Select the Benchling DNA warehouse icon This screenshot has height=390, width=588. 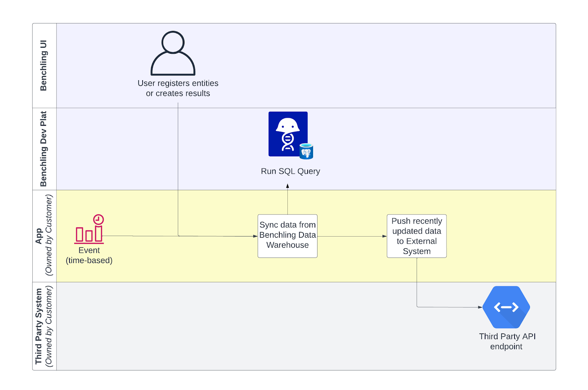[x=288, y=134]
